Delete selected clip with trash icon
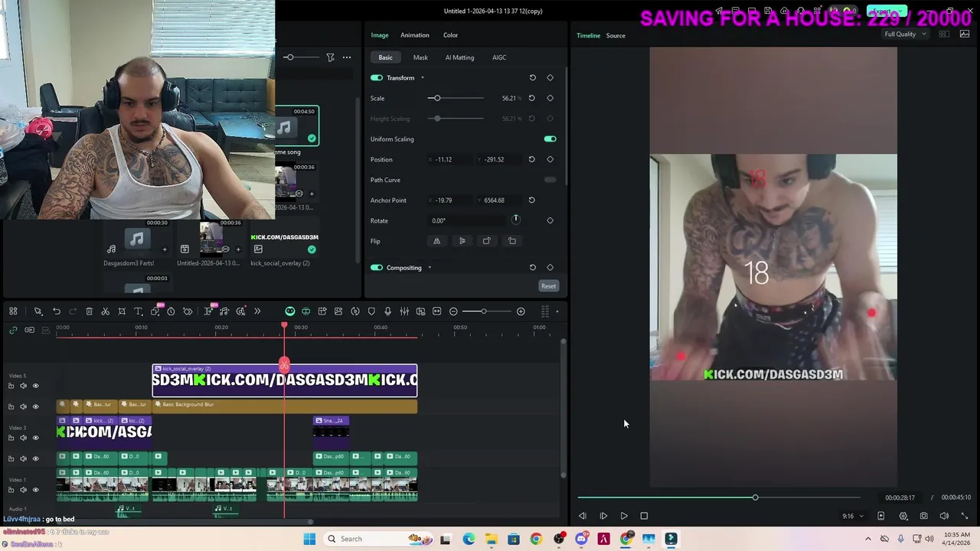Screen dimensions: 980x551 89,311
